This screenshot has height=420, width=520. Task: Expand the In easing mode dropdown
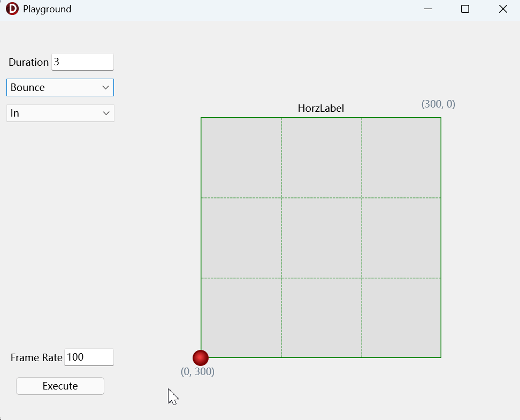tap(60, 113)
